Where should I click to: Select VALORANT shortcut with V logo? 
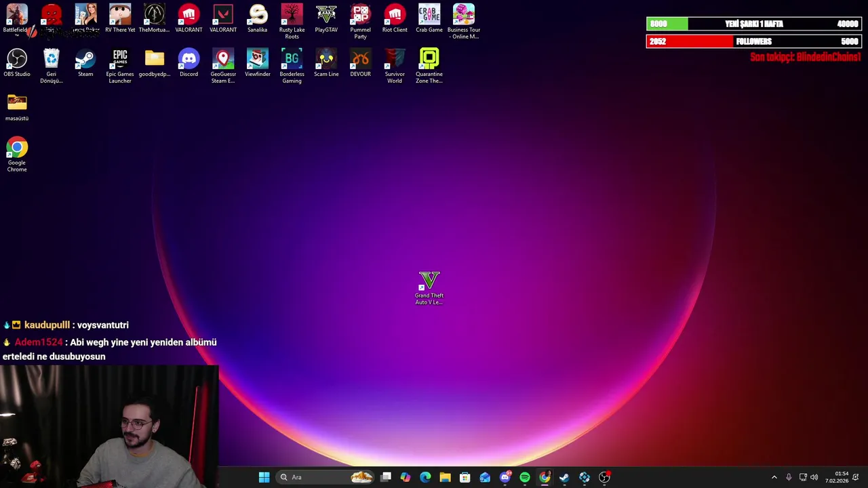[x=223, y=19]
